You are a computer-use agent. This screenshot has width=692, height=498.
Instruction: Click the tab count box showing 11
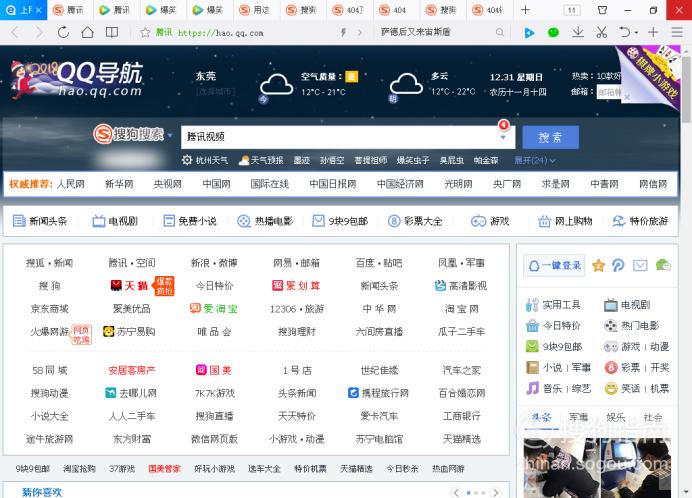(x=572, y=10)
